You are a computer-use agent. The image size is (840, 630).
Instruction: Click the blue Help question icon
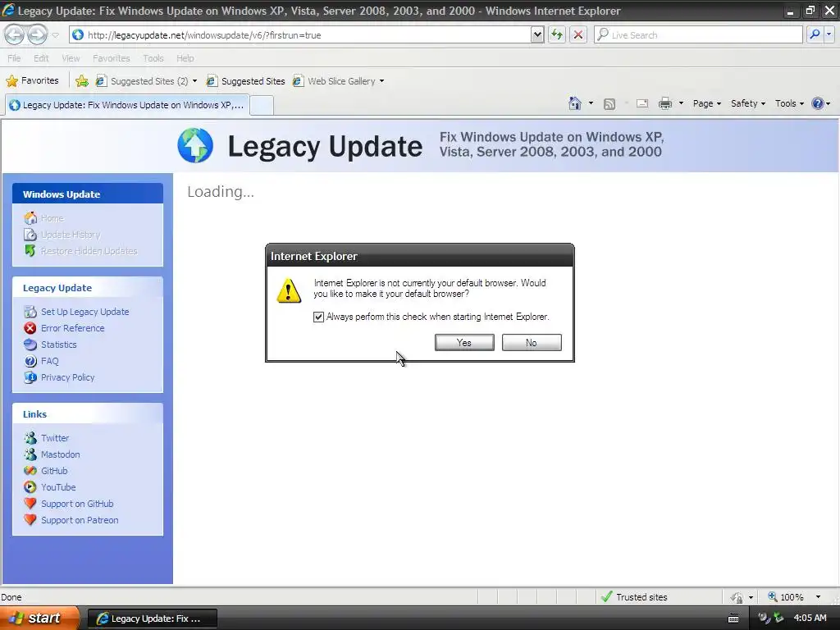818,103
